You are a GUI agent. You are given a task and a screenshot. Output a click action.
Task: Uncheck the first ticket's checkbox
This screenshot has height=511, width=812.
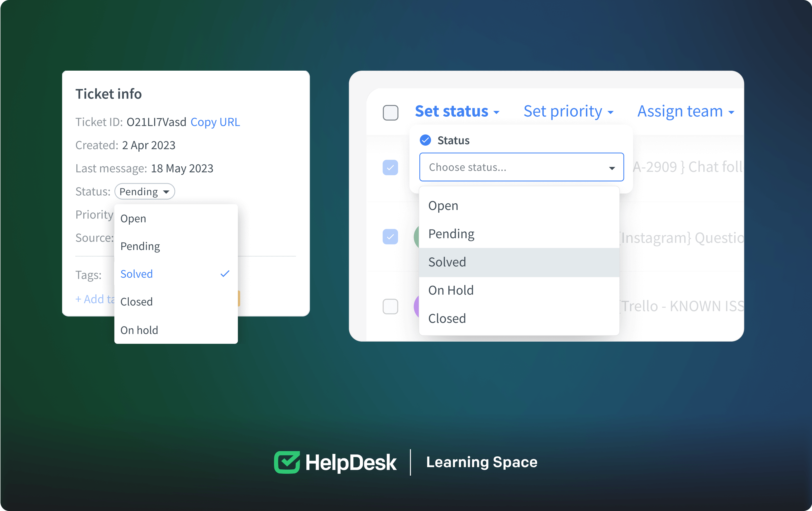[390, 168]
